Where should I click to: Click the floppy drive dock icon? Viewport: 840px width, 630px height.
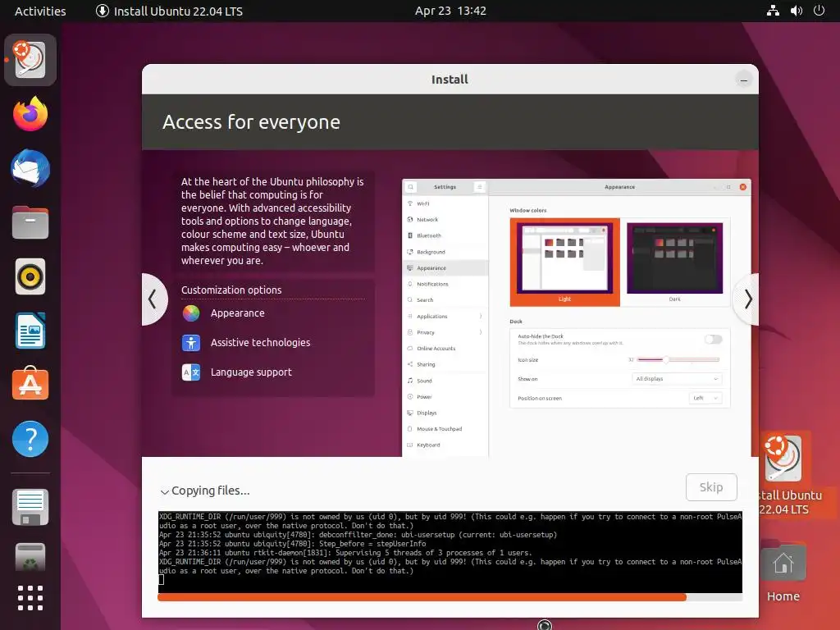point(30,507)
